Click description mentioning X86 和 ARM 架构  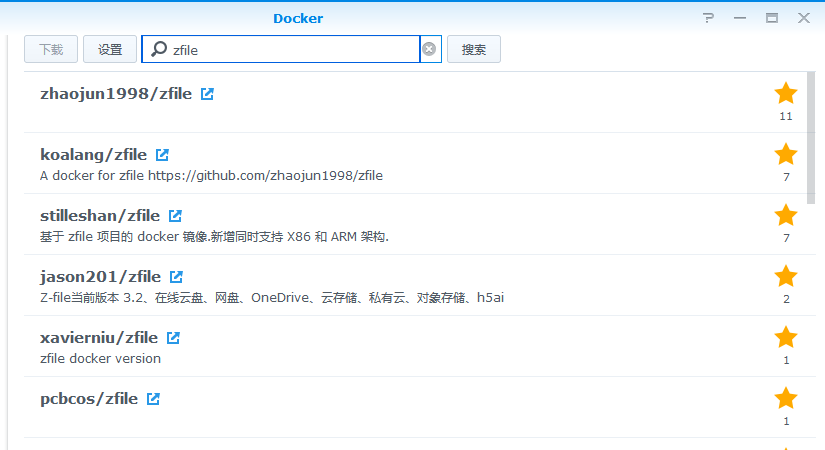[215, 237]
